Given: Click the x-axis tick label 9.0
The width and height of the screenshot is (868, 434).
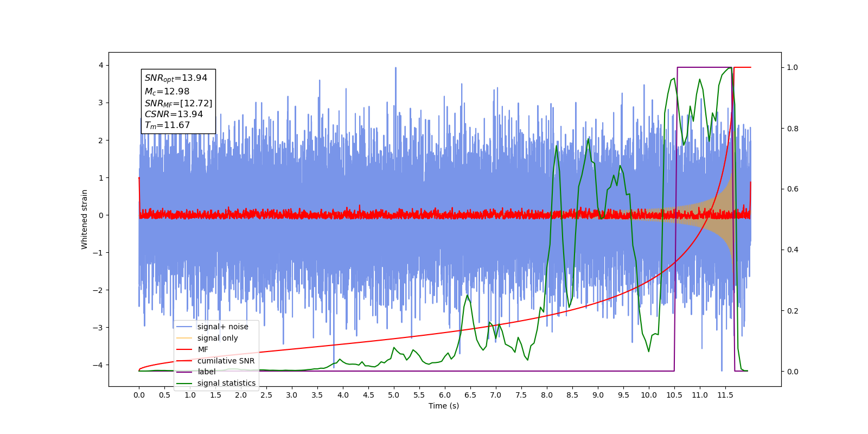Looking at the screenshot, I should coord(598,395).
